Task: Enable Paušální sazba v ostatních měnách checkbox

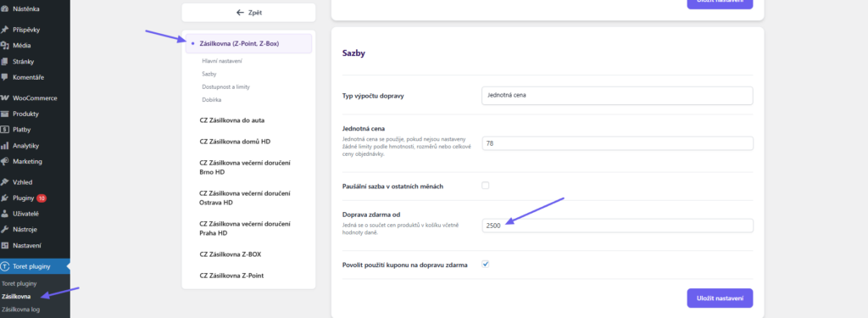Action: 486,186
